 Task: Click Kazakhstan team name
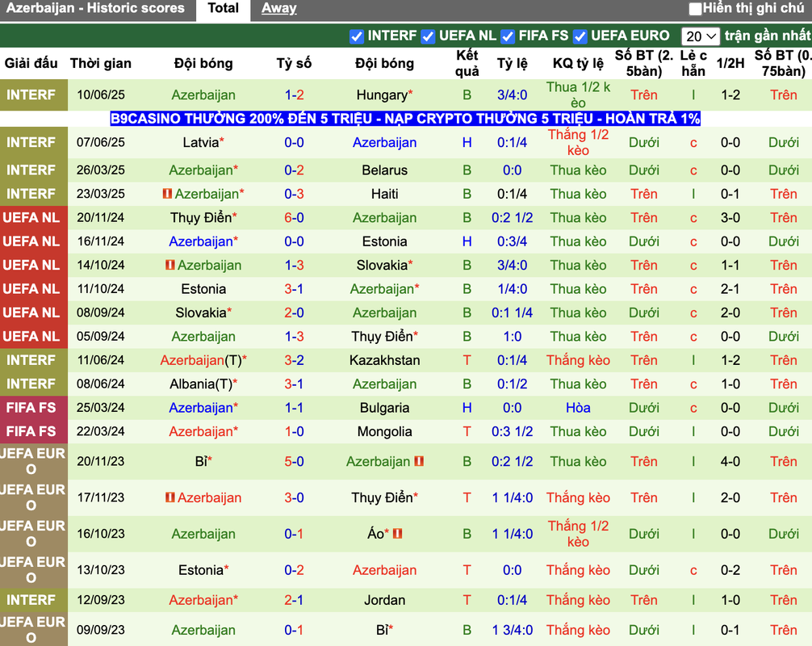tap(384, 360)
